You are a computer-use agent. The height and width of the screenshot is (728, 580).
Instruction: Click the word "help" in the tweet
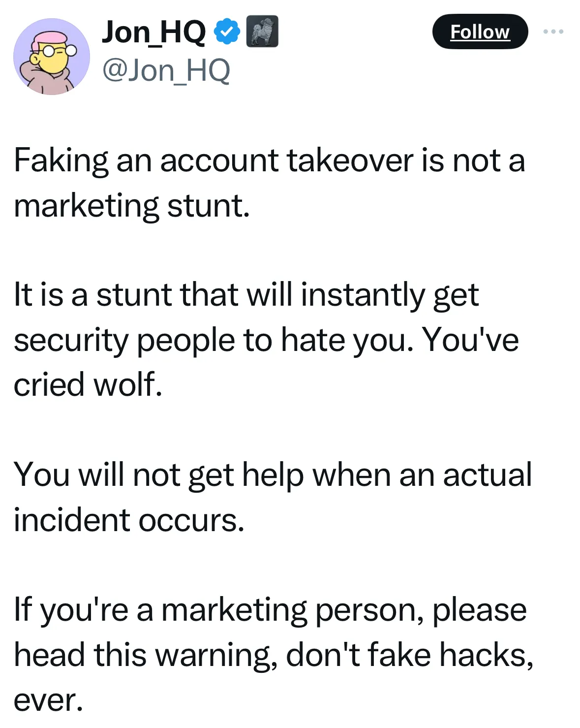(x=273, y=475)
